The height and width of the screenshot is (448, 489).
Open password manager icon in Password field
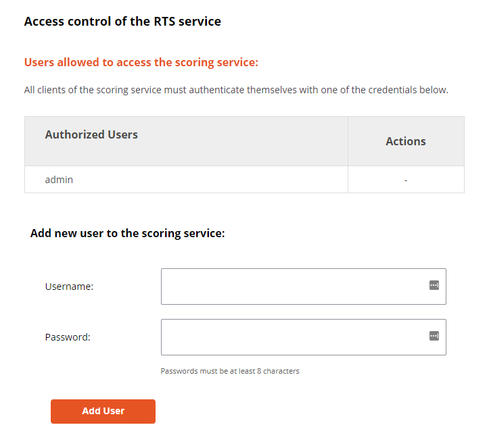[434, 336]
